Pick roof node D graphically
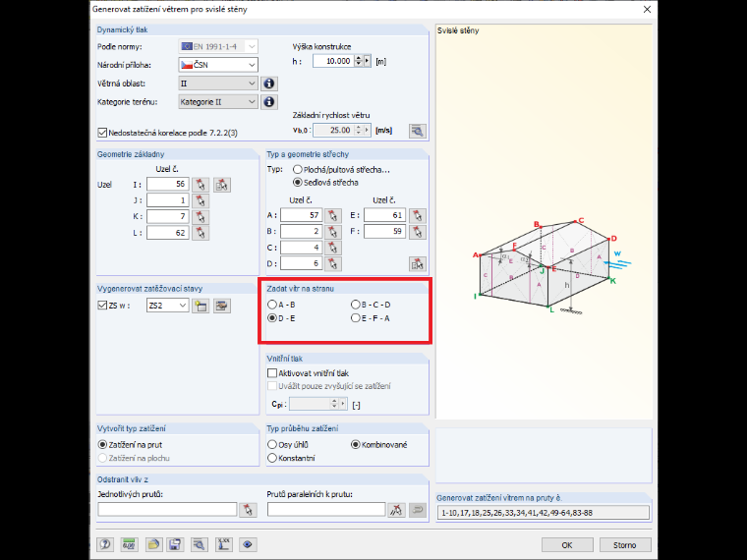The width and height of the screenshot is (747, 560). pos(333,264)
